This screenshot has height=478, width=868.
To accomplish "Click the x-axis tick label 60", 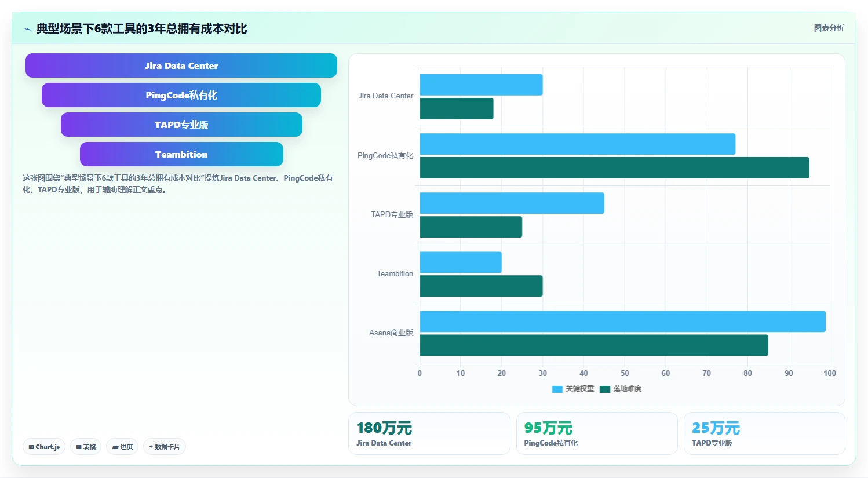I will [666, 373].
